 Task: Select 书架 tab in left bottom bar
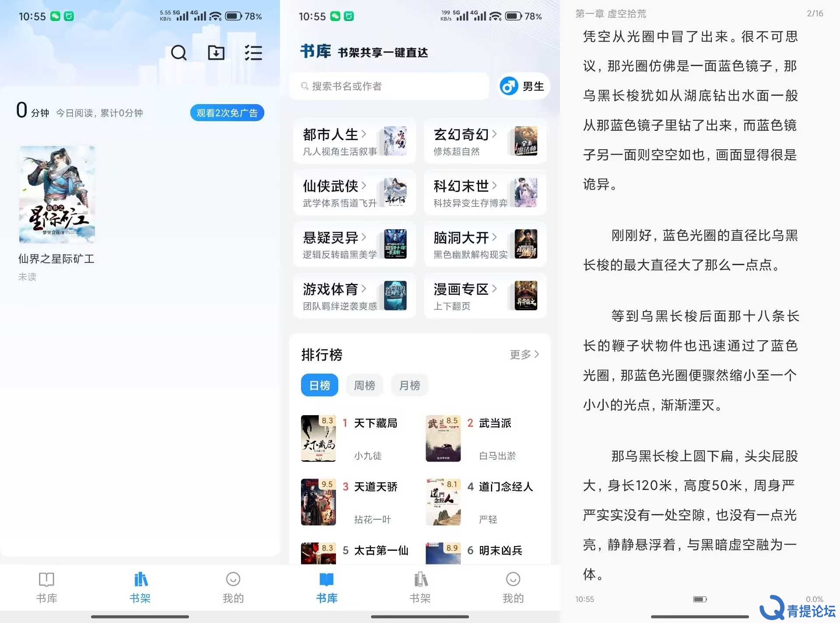[140, 588]
